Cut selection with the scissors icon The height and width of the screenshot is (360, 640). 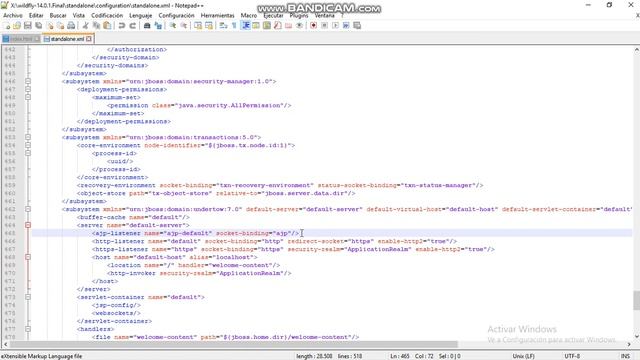[86, 25]
